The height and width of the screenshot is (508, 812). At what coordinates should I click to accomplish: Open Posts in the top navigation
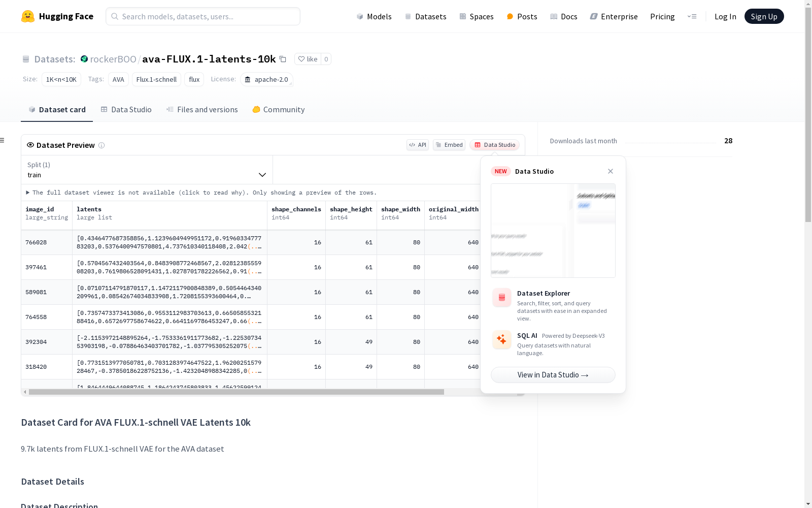coord(522,16)
